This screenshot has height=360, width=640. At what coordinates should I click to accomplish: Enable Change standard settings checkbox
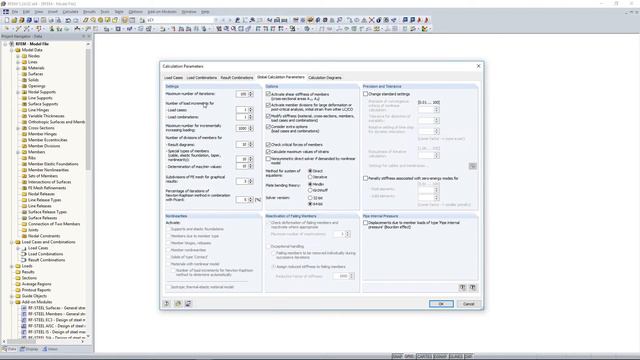click(x=366, y=94)
